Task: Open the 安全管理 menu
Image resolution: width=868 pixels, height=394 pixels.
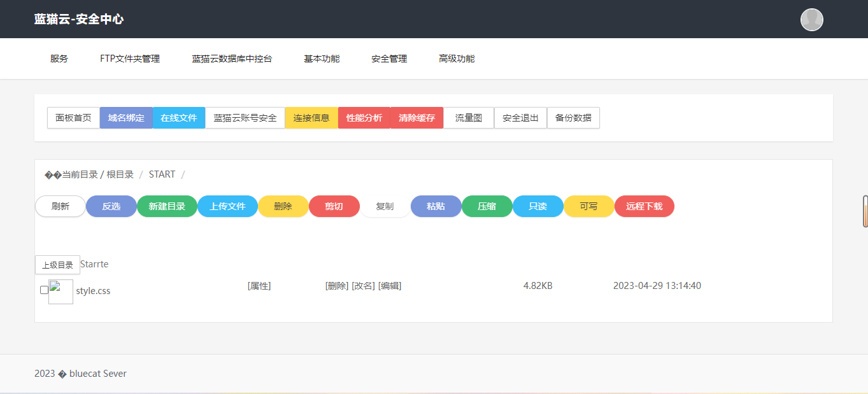Action: point(389,59)
